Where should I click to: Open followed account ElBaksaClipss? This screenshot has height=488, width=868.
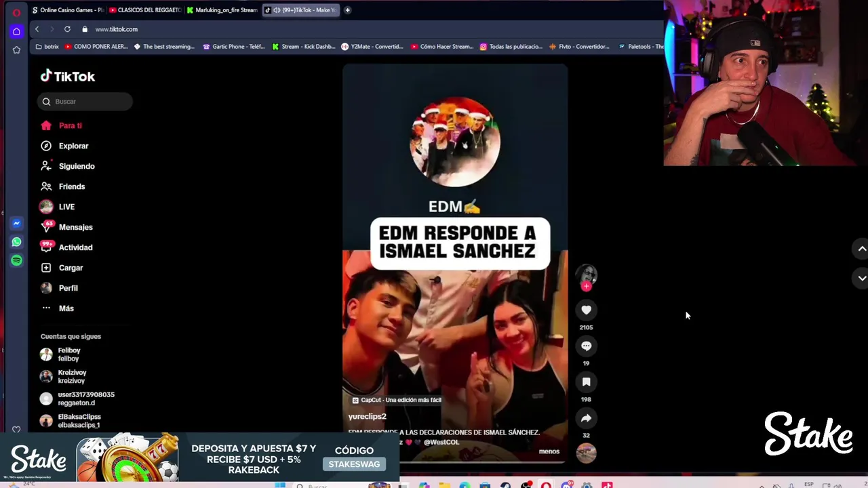coord(79,421)
